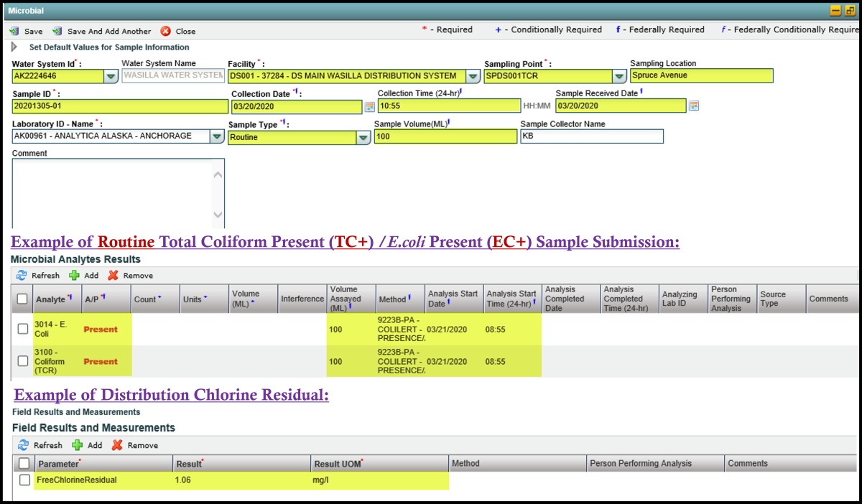Open the Sample Received Date calendar picker
The image size is (862, 504).
click(694, 106)
